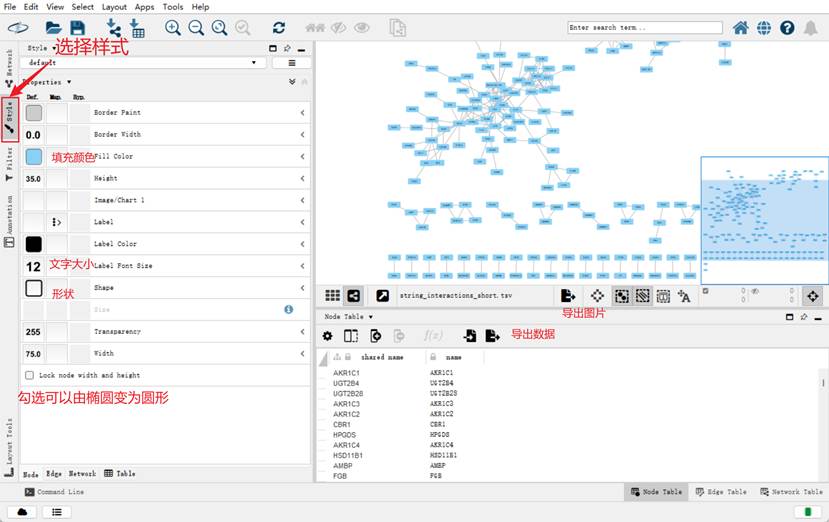Focus the Enter search term field
Image resolution: width=829 pixels, height=522 pixels.
coord(645,28)
